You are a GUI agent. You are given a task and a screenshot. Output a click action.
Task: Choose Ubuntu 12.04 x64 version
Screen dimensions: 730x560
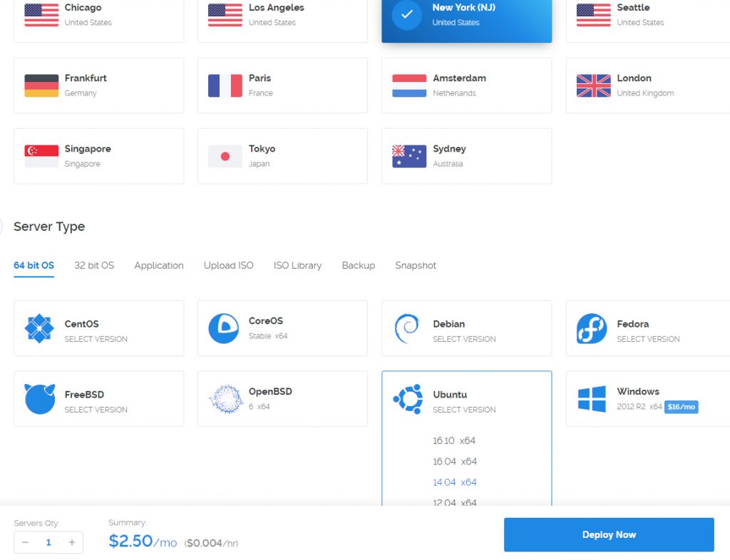pos(455,502)
